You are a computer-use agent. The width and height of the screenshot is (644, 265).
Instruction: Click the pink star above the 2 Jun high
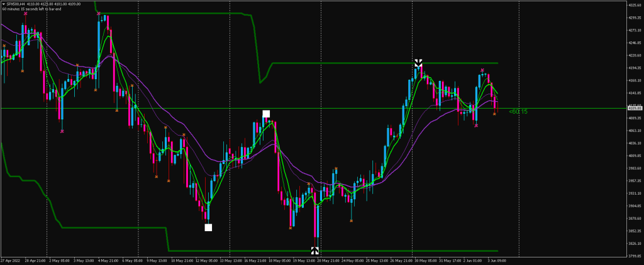(x=482, y=71)
